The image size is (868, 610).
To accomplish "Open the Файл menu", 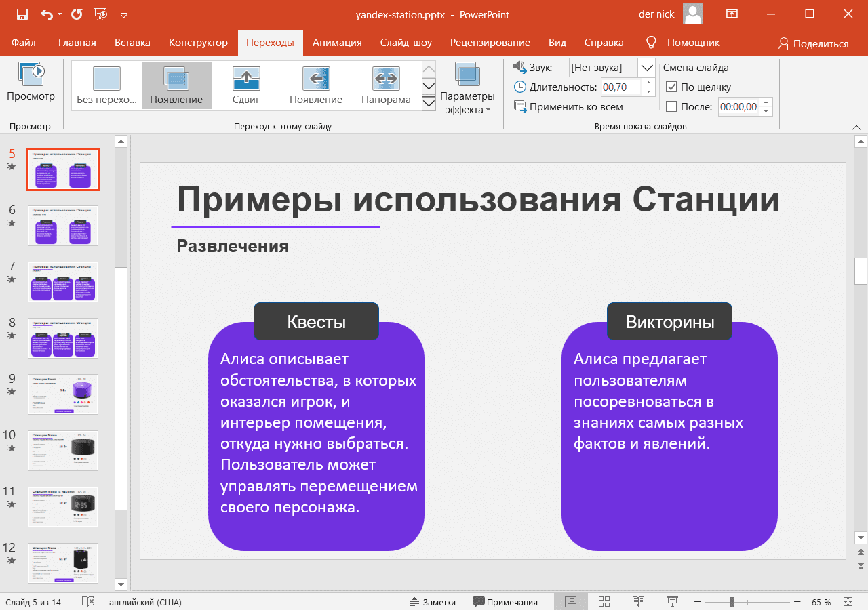I will click(x=24, y=43).
